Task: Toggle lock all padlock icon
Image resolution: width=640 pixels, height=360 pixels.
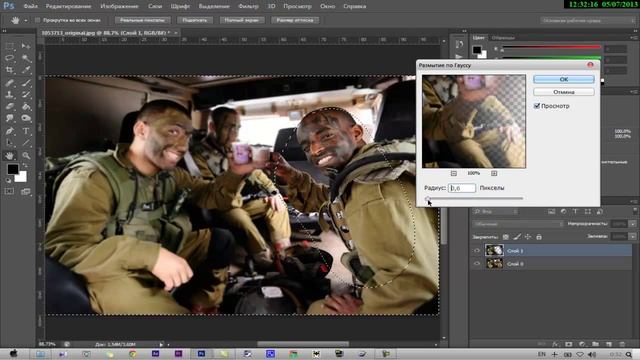Action: [x=539, y=237]
